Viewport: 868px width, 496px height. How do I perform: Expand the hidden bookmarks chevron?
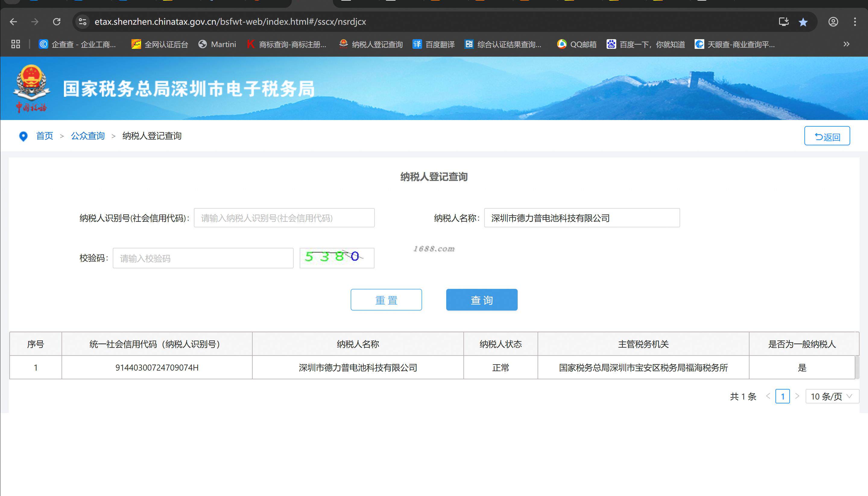[846, 44]
